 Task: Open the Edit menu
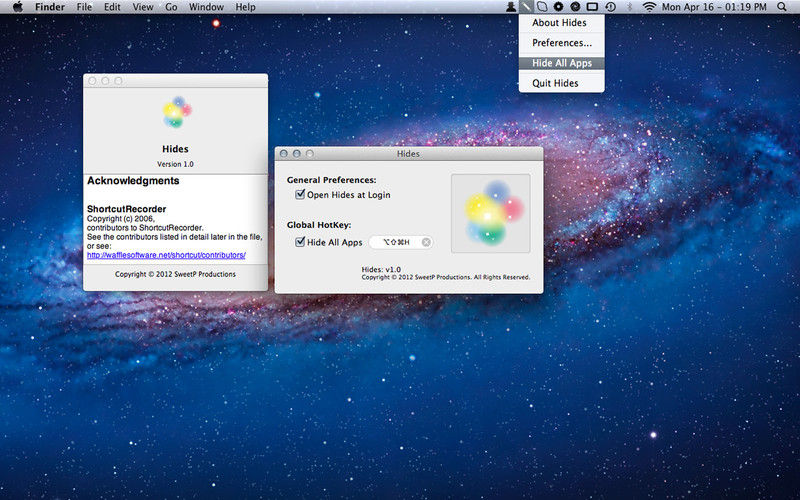click(x=112, y=7)
